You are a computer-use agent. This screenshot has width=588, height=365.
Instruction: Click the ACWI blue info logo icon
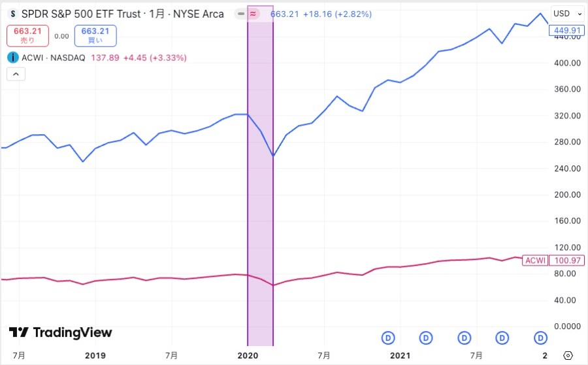[x=13, y=58]
